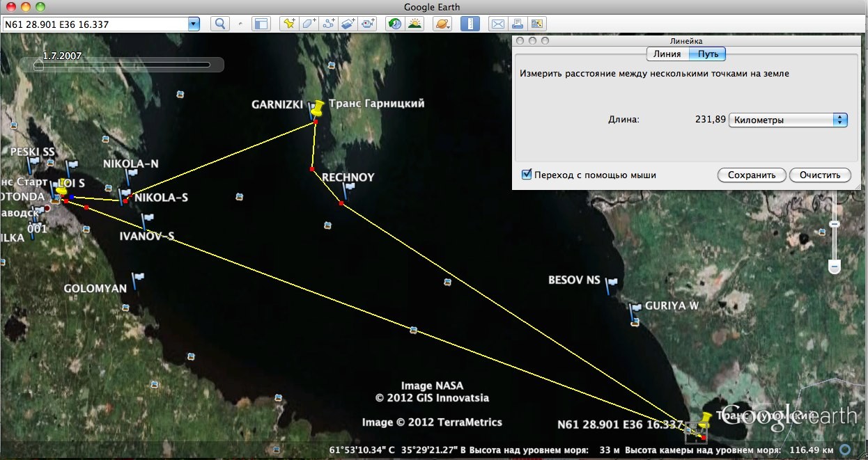Click the GURIYA W flag marker
The height and width of the screenshot is (460, 868).
[635, 310]
